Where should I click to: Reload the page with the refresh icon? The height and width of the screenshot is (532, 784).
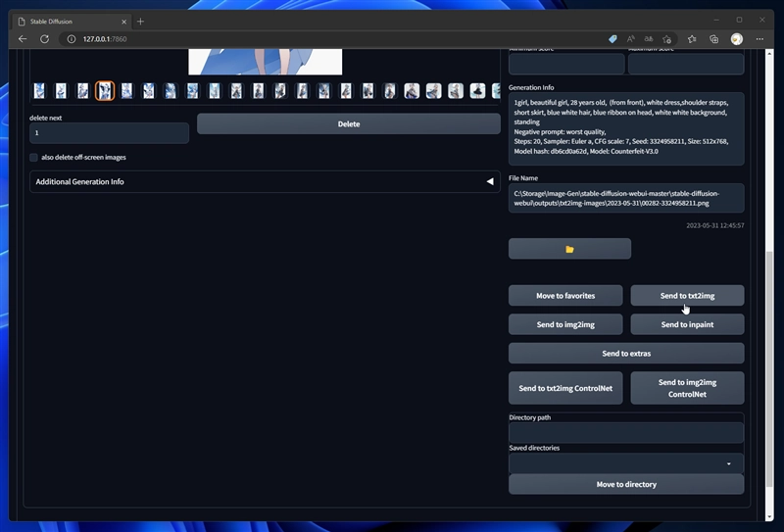[x=44, y=39]
